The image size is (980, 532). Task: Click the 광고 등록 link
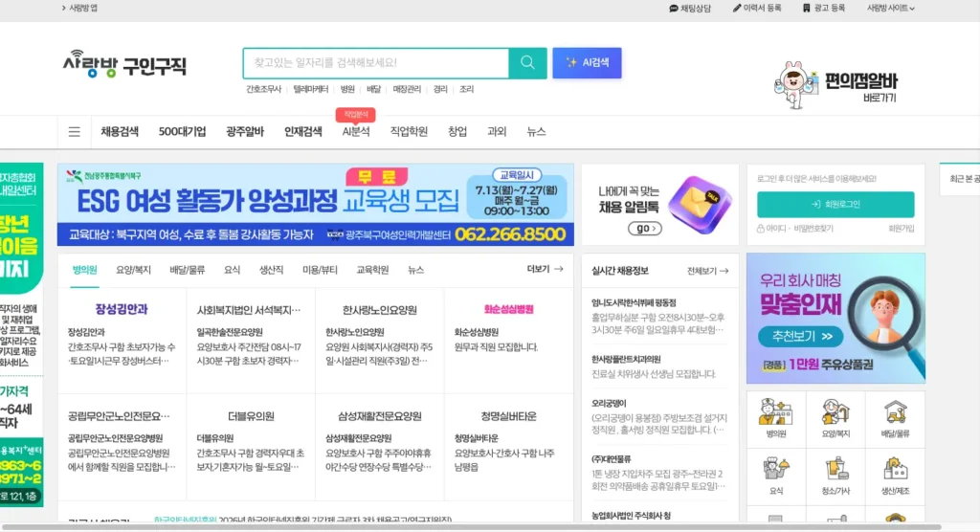824,8
